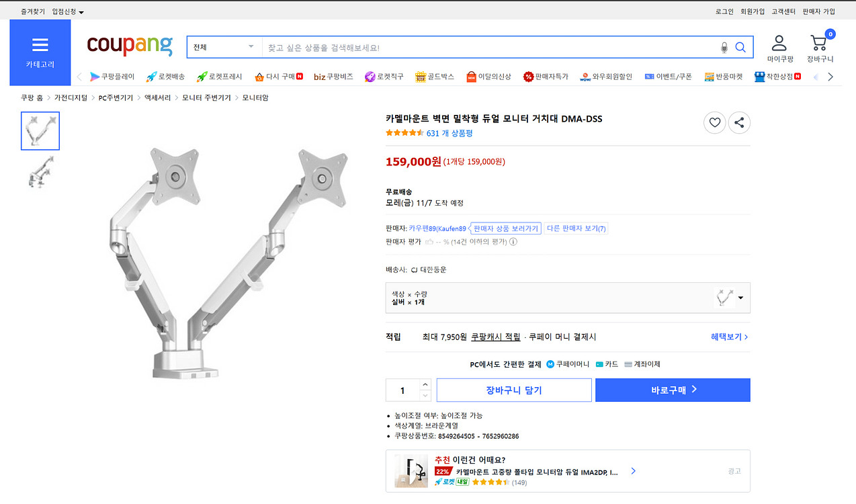Open the 로켓배송 menu item

tap(165, 77)
